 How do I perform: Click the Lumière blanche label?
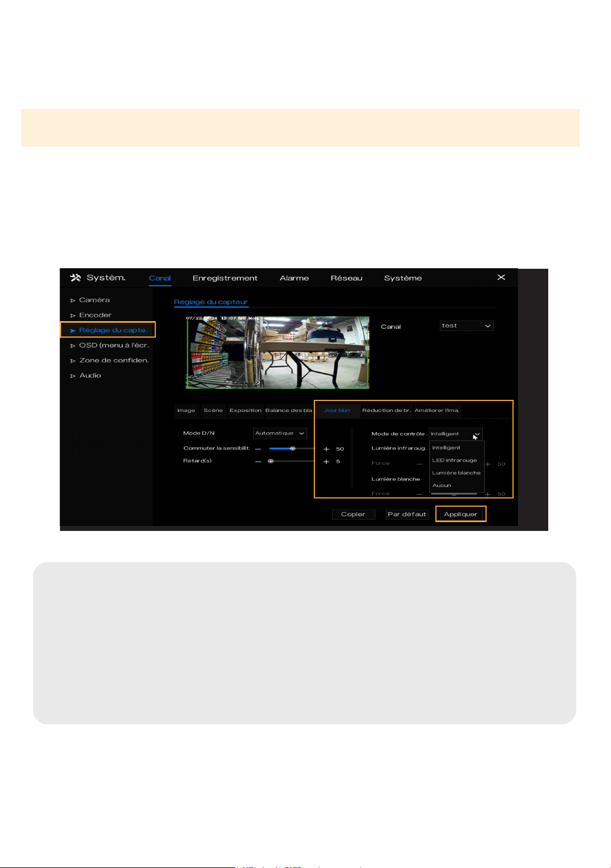coord(396,479)
